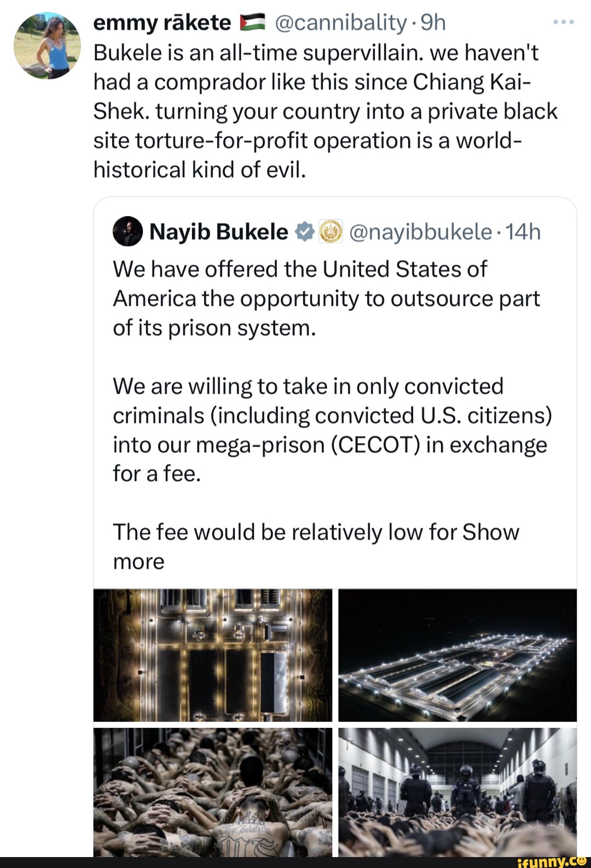
Task: Click the gold government seal badge
Action: click(330, 232)
